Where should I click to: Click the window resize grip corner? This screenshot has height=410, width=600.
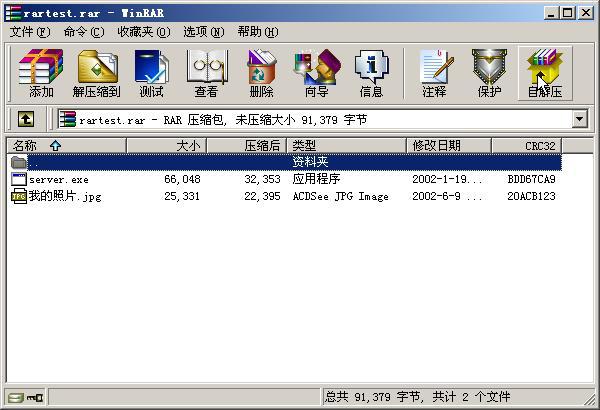[589, 399]
